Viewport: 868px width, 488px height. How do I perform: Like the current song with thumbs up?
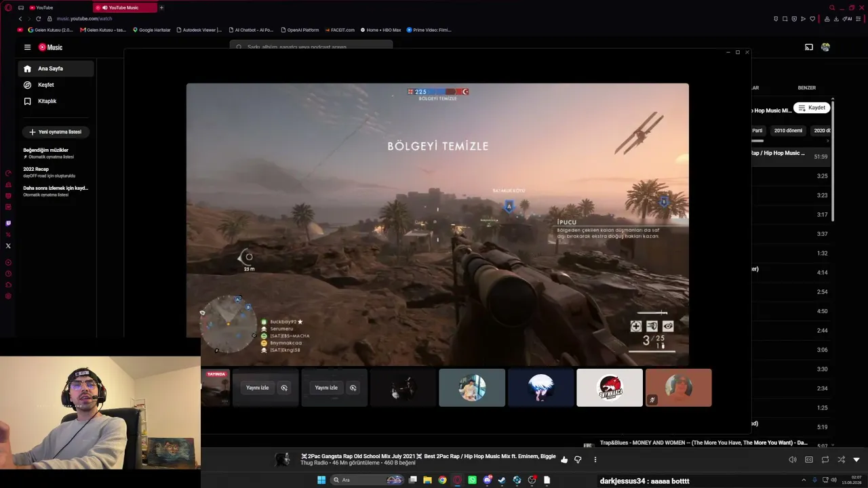coord(564,460)
